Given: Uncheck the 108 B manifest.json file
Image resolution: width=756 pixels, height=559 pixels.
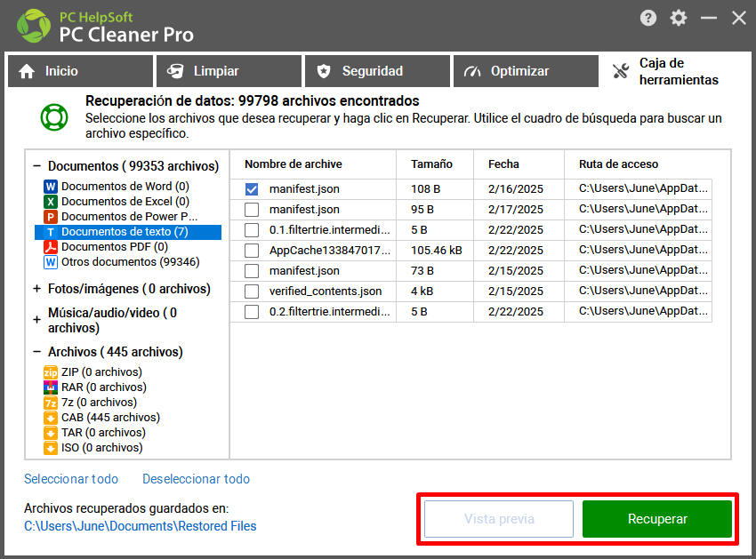Looking at the screenshot, I should tap(252, 189).
